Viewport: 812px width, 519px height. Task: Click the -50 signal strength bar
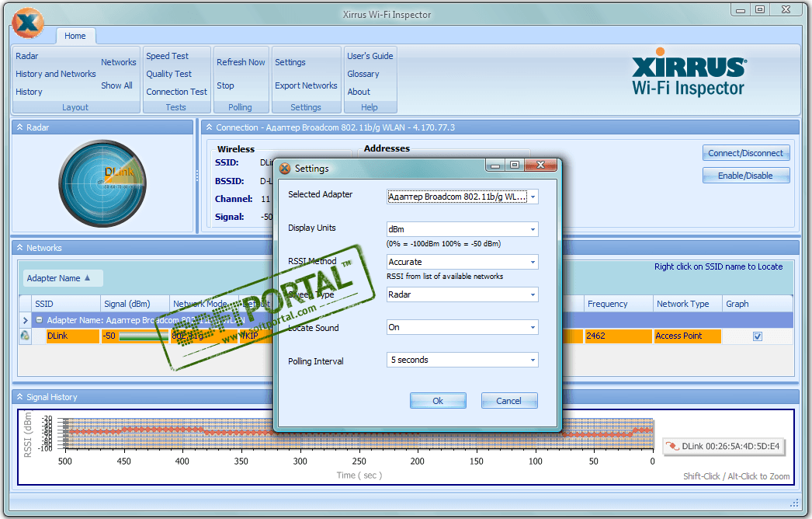[x=142, y=336]
